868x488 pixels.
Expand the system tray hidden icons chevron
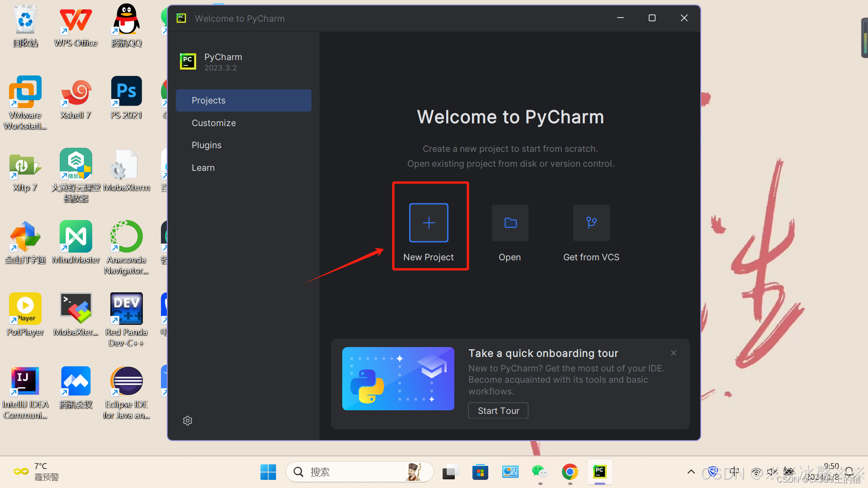click(x=691, y=472)
